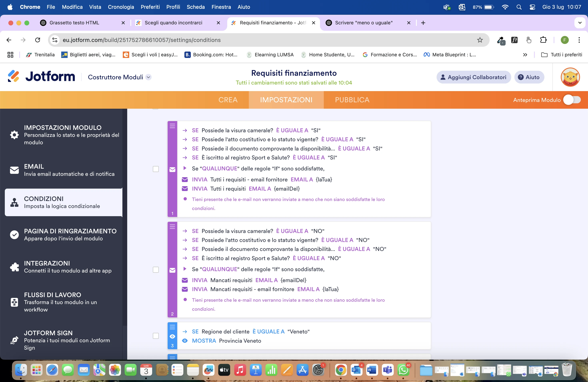Check the checkbox for condition 2
Image resolution: width=588 pixels, height=382 pixels.
[156, 270]
